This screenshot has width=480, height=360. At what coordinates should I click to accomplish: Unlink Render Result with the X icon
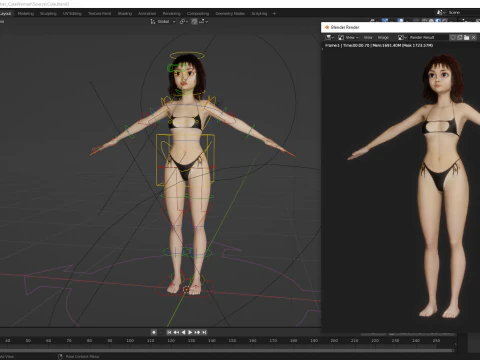[473, 38]
